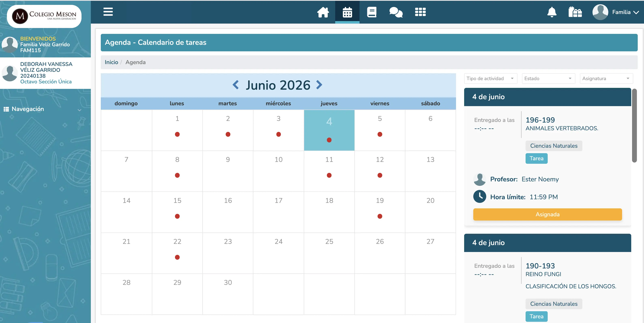Screen dimensions: 644x323
Task: Click the jueves column header
Action: click(x=329, y=103)
